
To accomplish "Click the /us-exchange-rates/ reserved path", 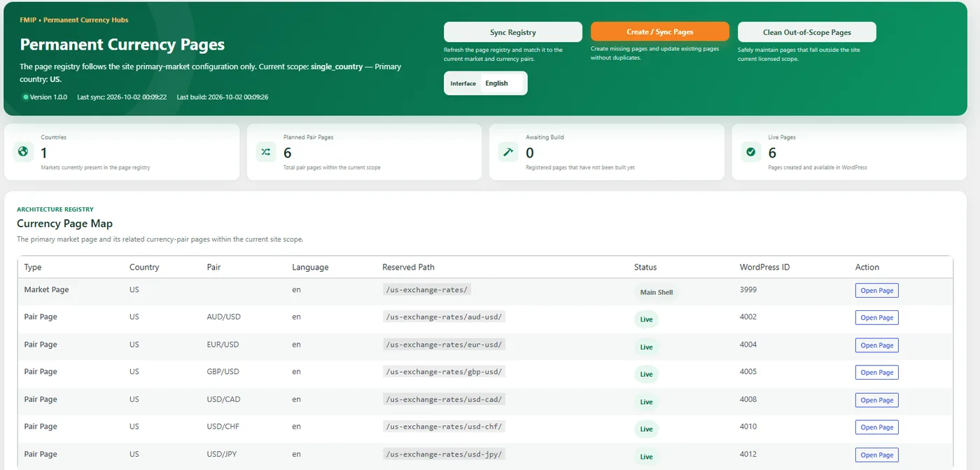I will [427, 289].
